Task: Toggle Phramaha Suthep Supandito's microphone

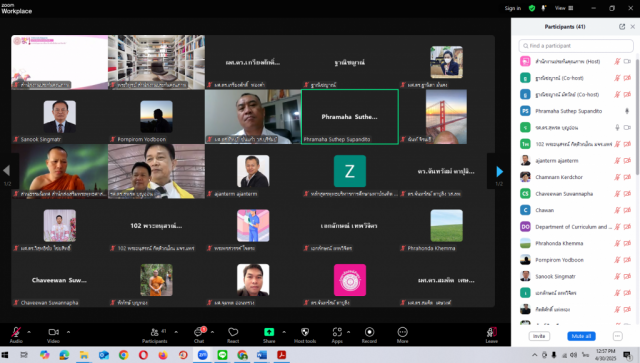Action: 627,111
